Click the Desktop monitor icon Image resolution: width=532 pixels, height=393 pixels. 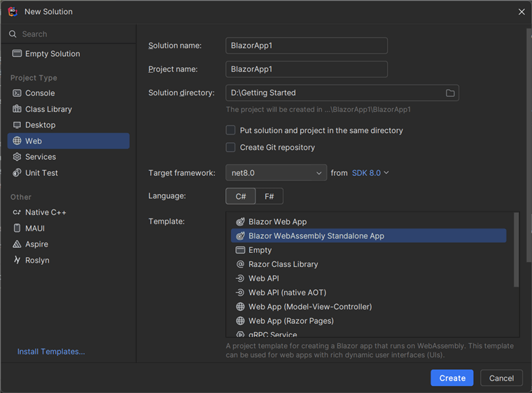point(17,125)
